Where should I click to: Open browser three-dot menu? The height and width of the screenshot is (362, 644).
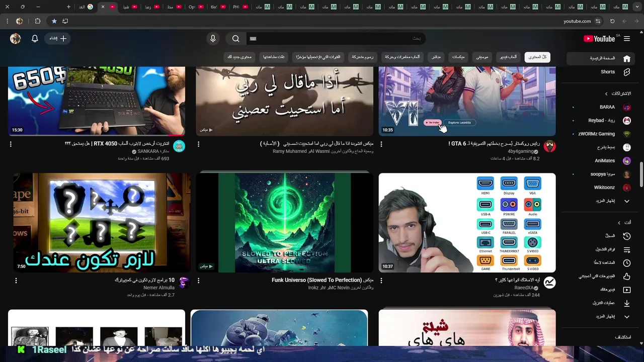pos(7,21)
